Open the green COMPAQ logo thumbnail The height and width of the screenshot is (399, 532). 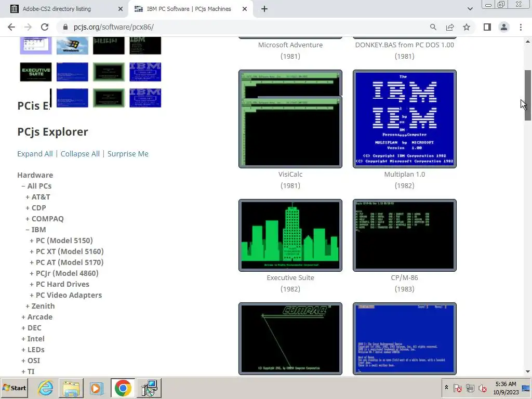point(290,339)
